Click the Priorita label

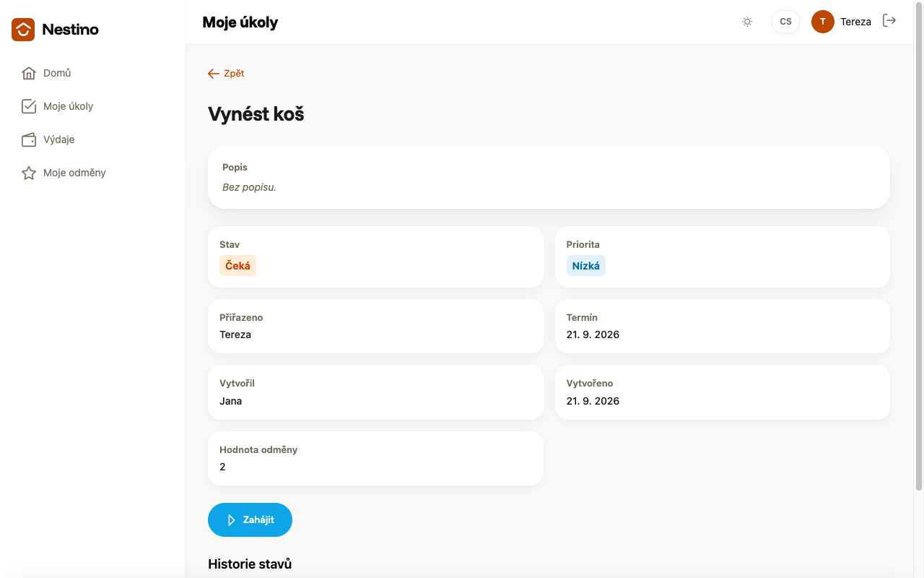point(583,244)
